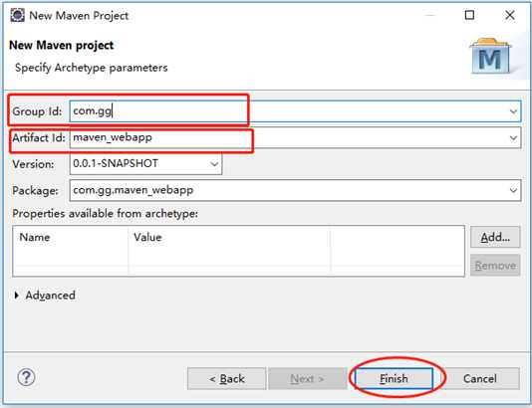The height and width of the screenshot is (408, 532).
Task: Click the Maven folder M wizard icon
Action: [x=490, y=56]
